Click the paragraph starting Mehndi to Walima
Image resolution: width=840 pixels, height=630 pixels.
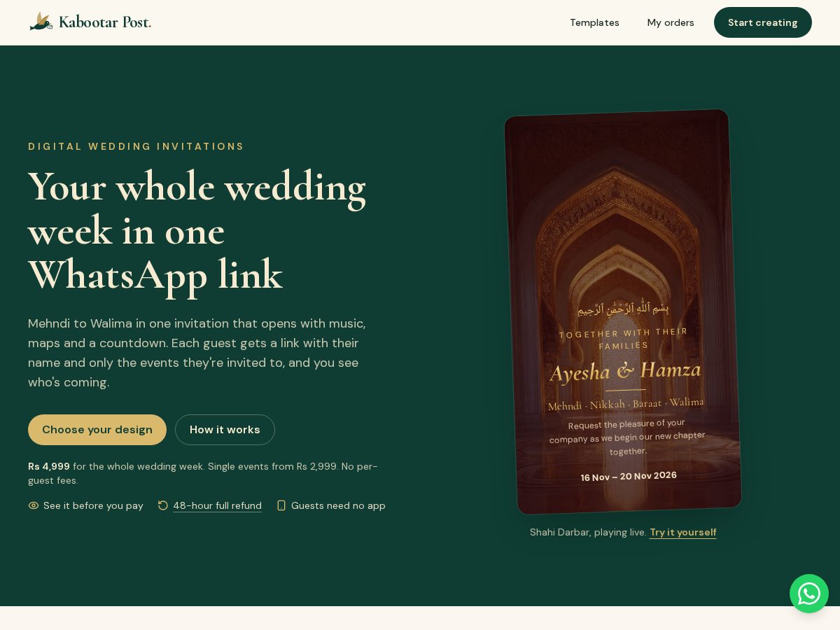pyautogui.click(x=197, y=353)
